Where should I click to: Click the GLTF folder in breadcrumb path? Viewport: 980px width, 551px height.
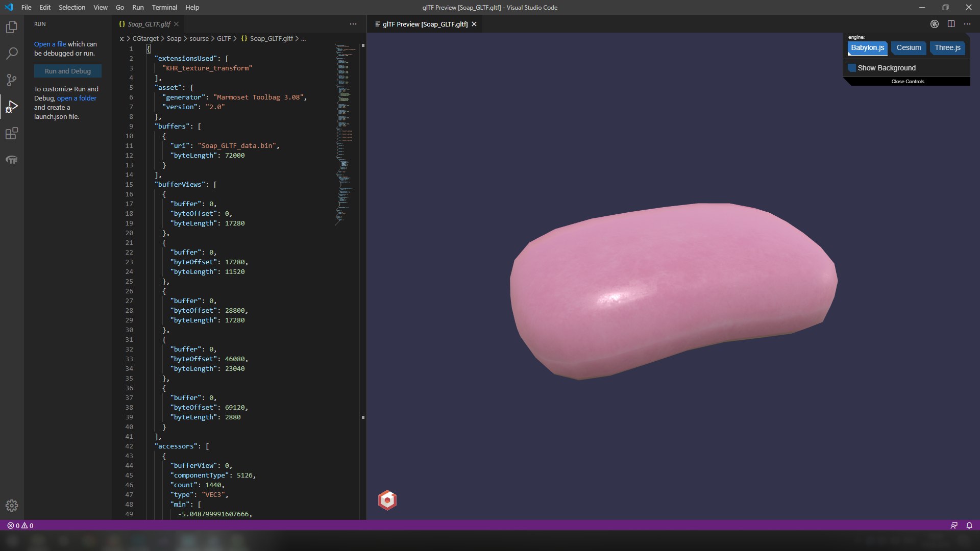coord(224,39)
